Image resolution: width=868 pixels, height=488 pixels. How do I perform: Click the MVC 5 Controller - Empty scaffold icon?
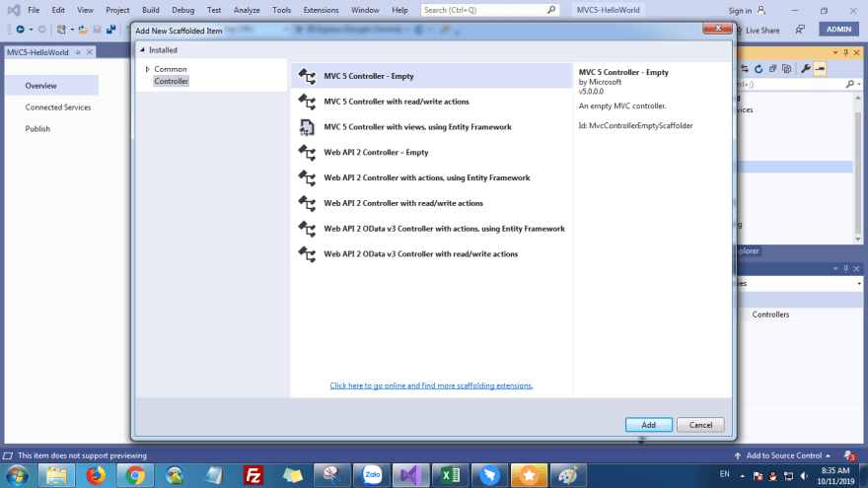307,76
